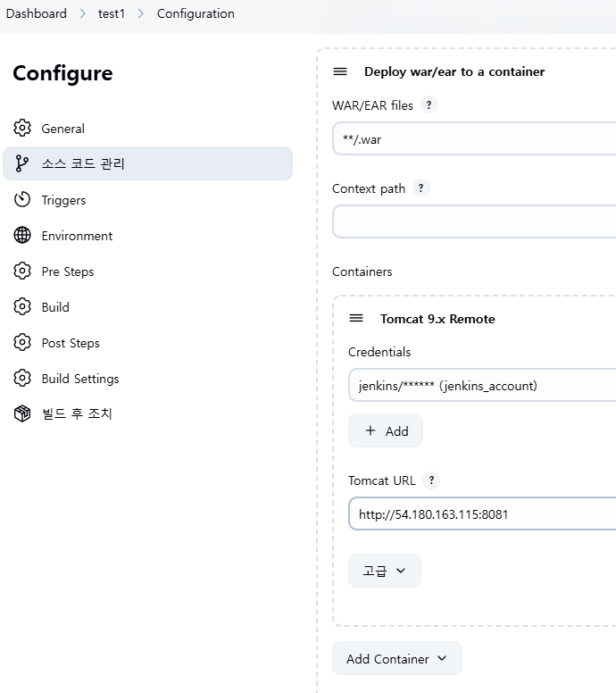
Task: Go to the Build section
Action: (x=55, y=307)
